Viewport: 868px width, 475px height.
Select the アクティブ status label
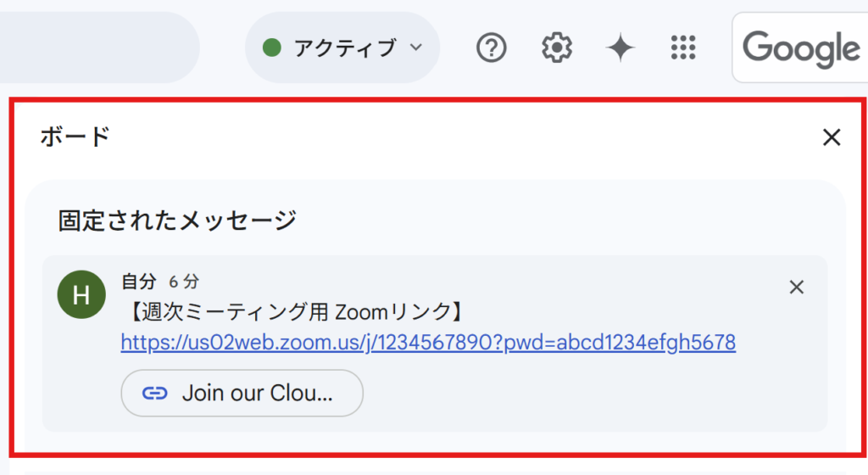click(345, 48)
